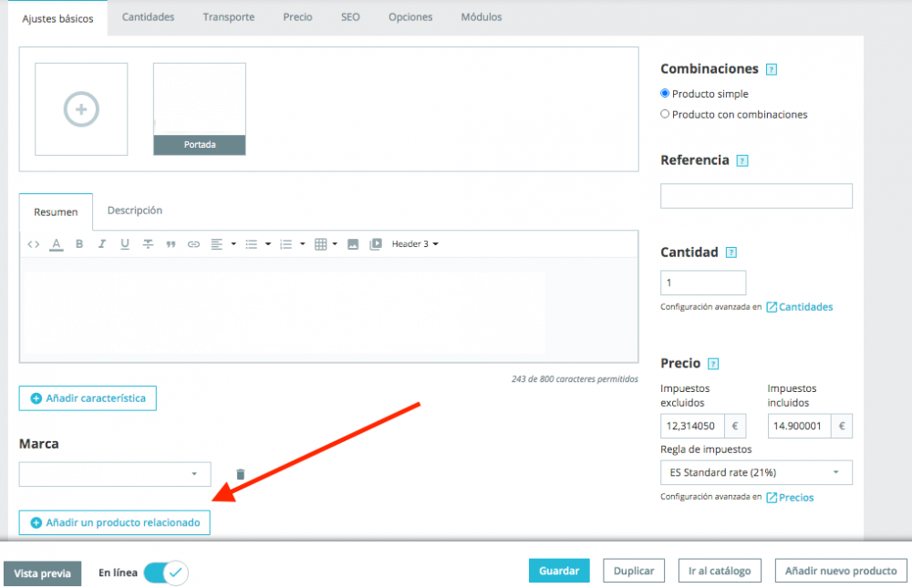Click the Impuestos excluidos price field
912x588 pixels.
(692, 427)
